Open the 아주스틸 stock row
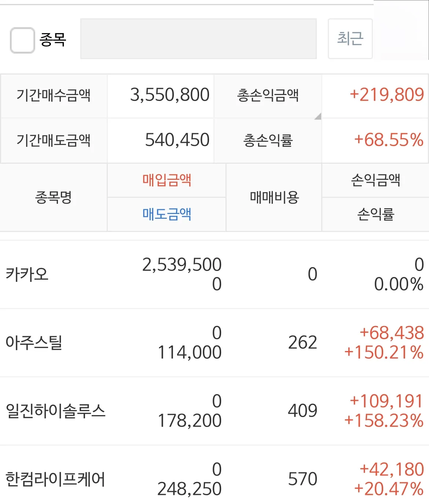 pos(214,342)
